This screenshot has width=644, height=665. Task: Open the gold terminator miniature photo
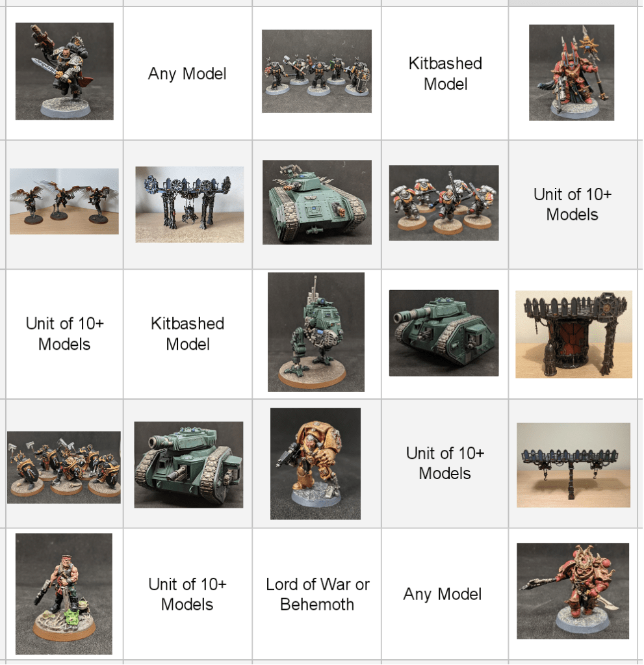[315, 463]
